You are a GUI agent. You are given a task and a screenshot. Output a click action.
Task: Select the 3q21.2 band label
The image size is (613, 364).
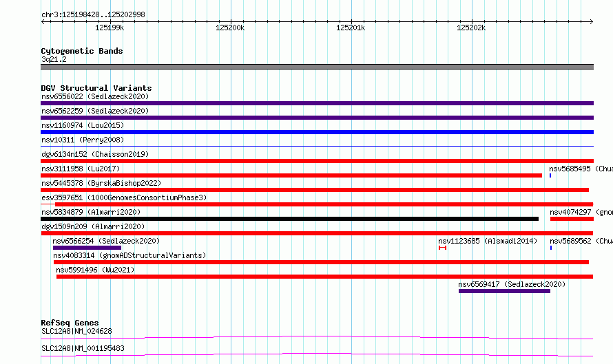pos(54,59)
